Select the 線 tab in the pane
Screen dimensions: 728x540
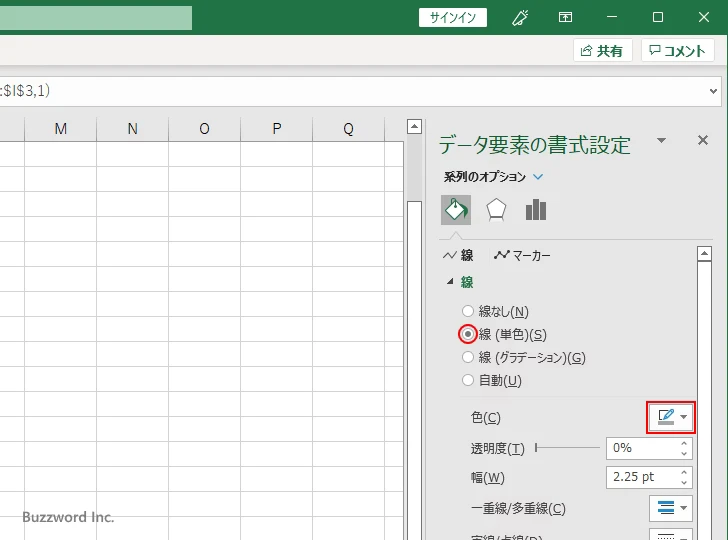click(x=458, y=255)
